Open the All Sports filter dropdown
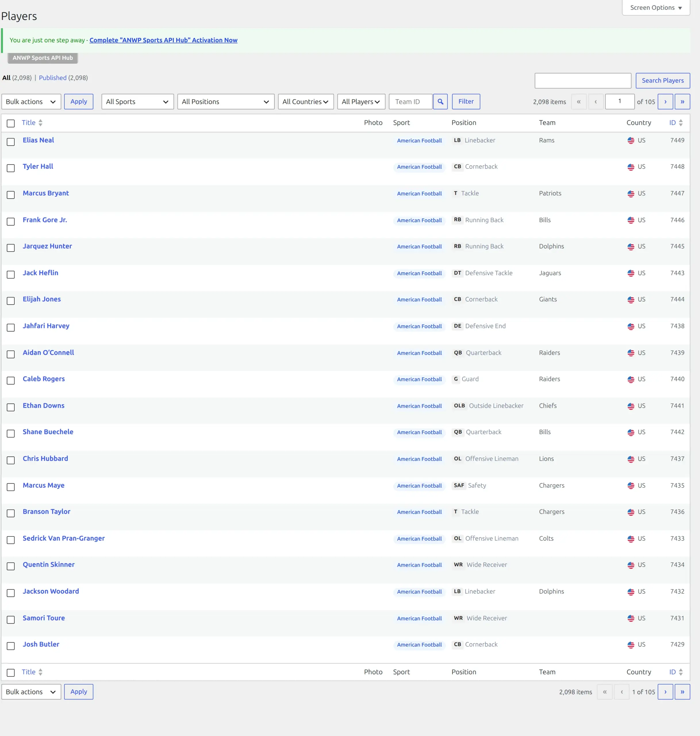The width and height of the screenshot is (700, 736). click(x=137, y=101)
